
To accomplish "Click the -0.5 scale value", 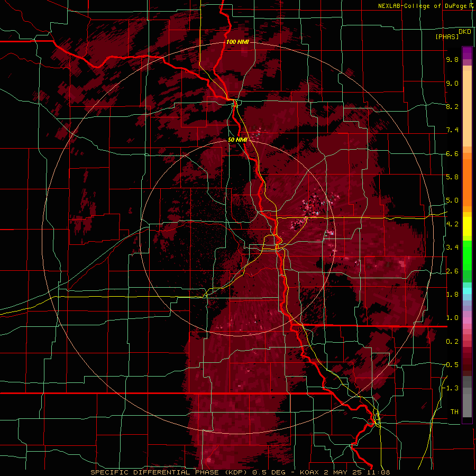I will click(451, 365).
